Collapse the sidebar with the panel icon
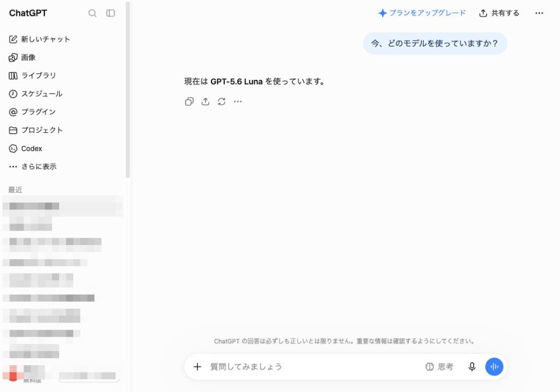Viewport: 560px width, 392px height. (110, 13)
